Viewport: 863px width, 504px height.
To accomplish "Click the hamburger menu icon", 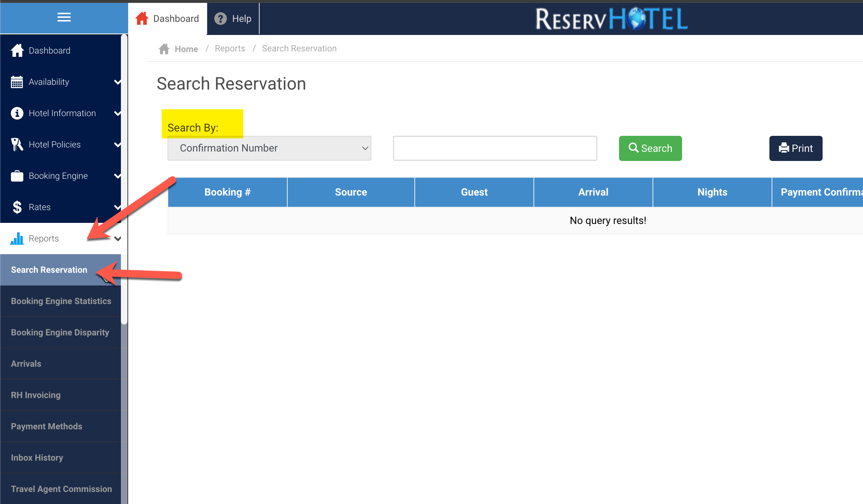I will [x=64, y=17].
